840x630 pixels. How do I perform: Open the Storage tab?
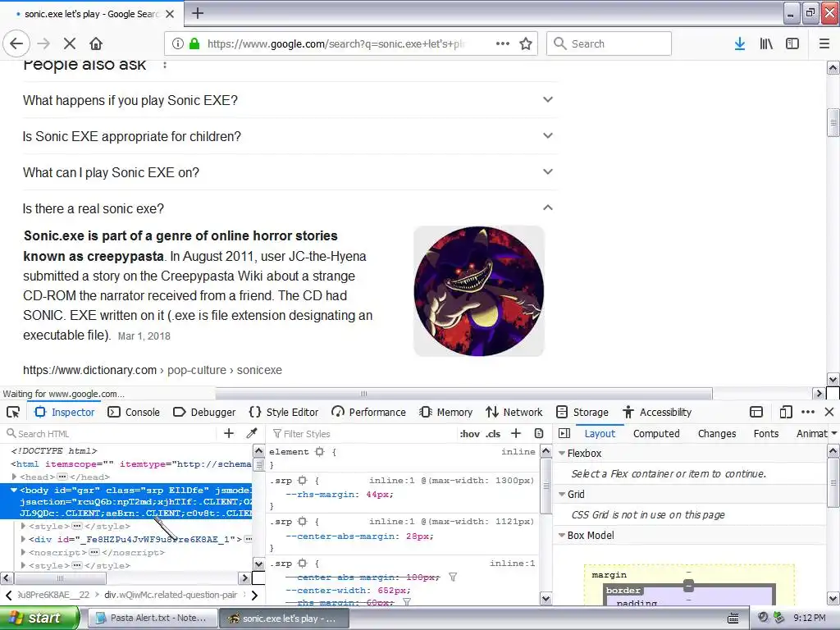pyautogui.click(x=582, y=412)
